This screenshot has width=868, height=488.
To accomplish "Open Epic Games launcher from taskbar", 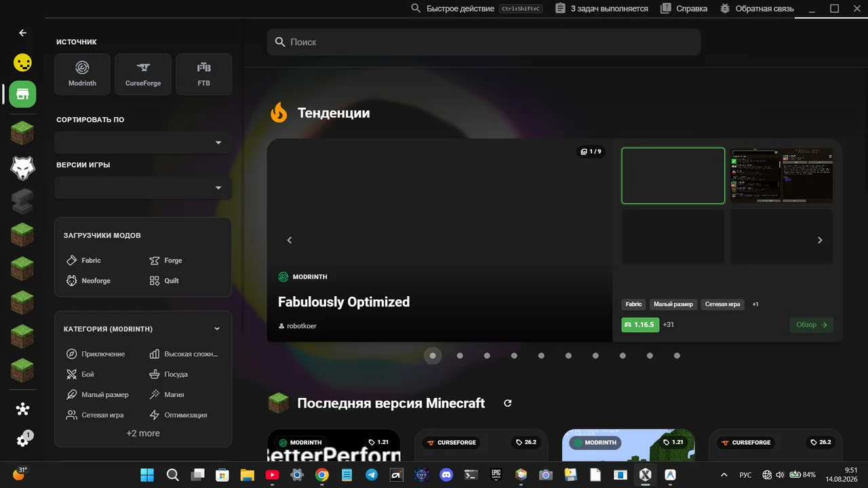I will coord(496,474).
